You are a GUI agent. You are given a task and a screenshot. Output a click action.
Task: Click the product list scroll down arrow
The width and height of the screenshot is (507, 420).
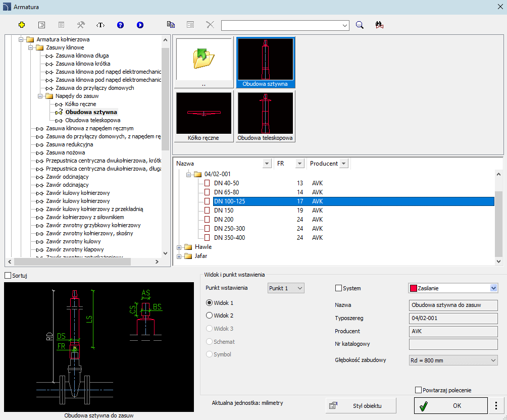coord(498,261)
